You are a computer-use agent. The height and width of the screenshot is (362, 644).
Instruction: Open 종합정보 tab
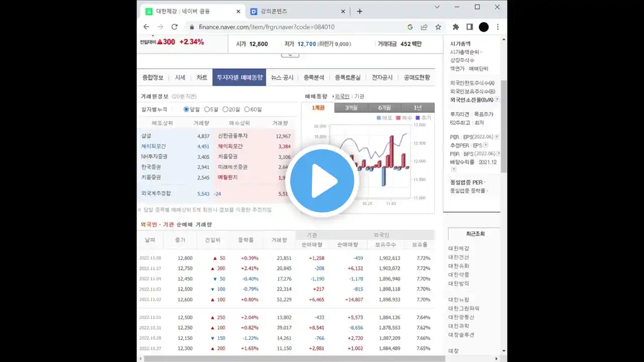pos(152,77)
